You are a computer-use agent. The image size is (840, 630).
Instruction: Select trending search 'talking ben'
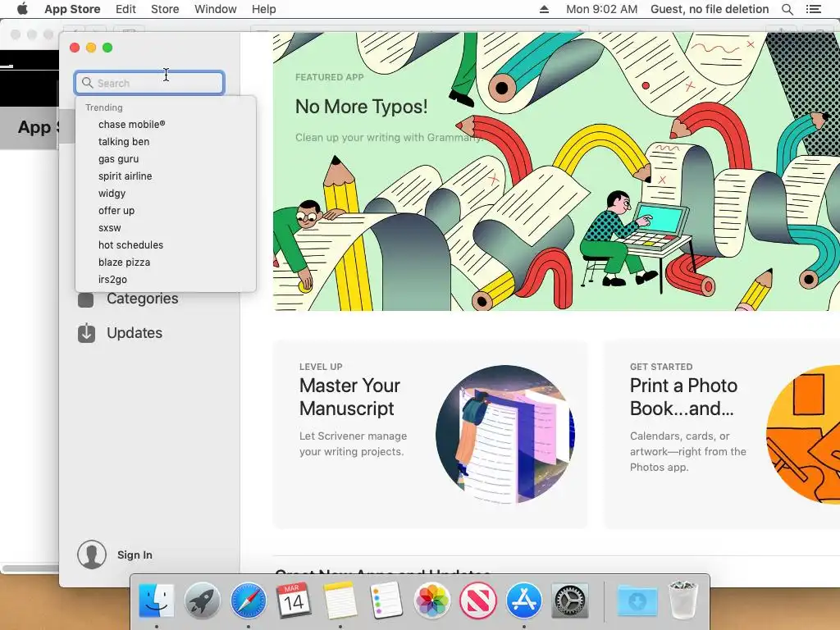166,141
